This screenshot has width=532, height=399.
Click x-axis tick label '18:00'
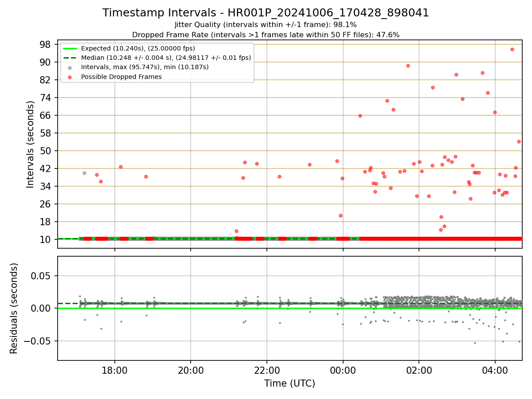(115, 370)
